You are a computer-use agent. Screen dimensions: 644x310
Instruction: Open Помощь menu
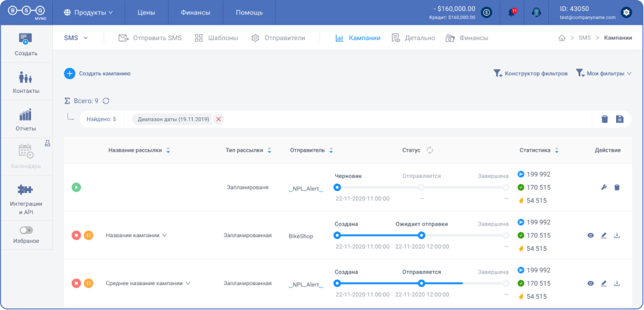tap(249, 12)
